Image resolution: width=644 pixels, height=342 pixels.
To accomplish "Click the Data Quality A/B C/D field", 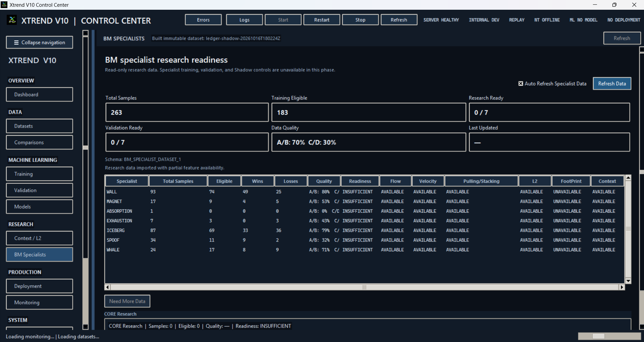I will [369, 142].
